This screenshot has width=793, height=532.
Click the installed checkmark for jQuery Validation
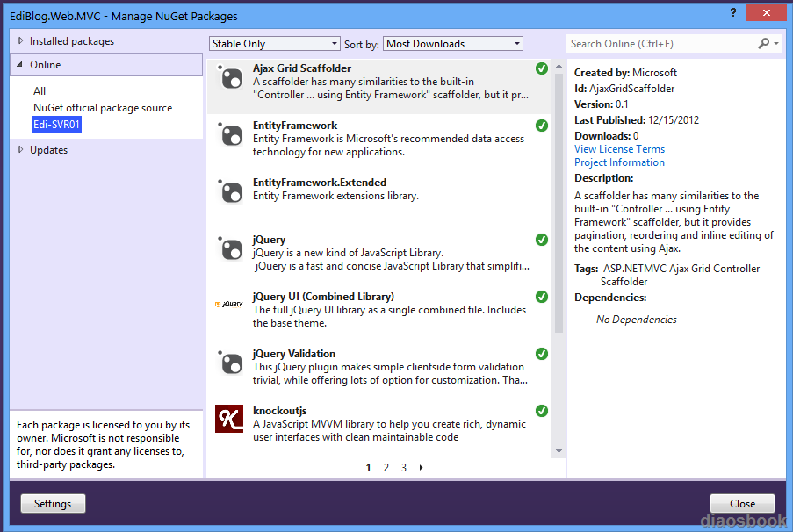542,354
